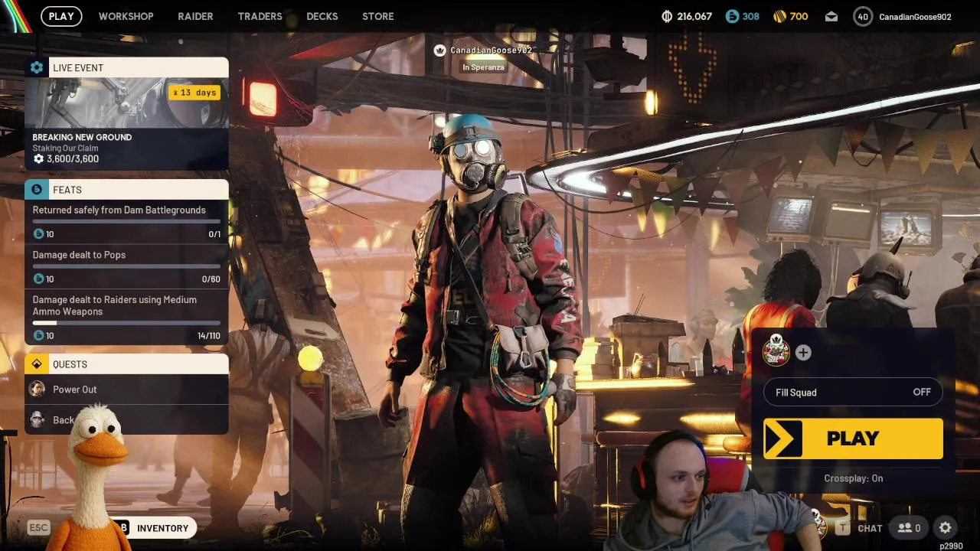Screen dimensions: 980x551
Task: Click the FEATS panel header
Action: click(x=126, y=189)
